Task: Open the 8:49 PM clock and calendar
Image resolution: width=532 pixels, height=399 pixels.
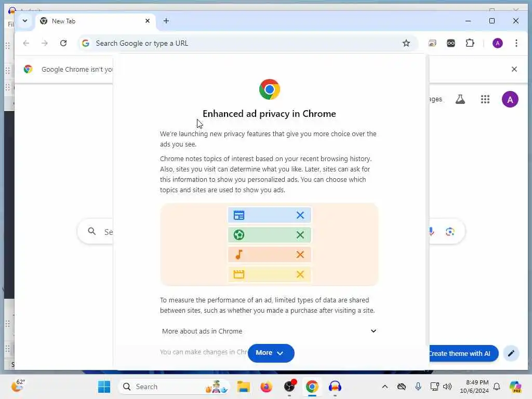Action: pos(474,387)
